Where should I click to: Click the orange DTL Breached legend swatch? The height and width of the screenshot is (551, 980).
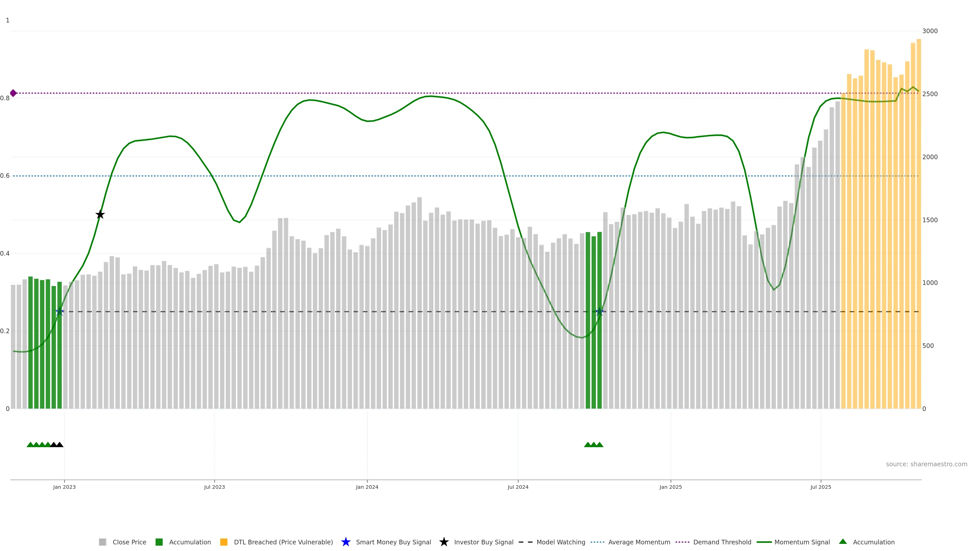click(224, 542)
